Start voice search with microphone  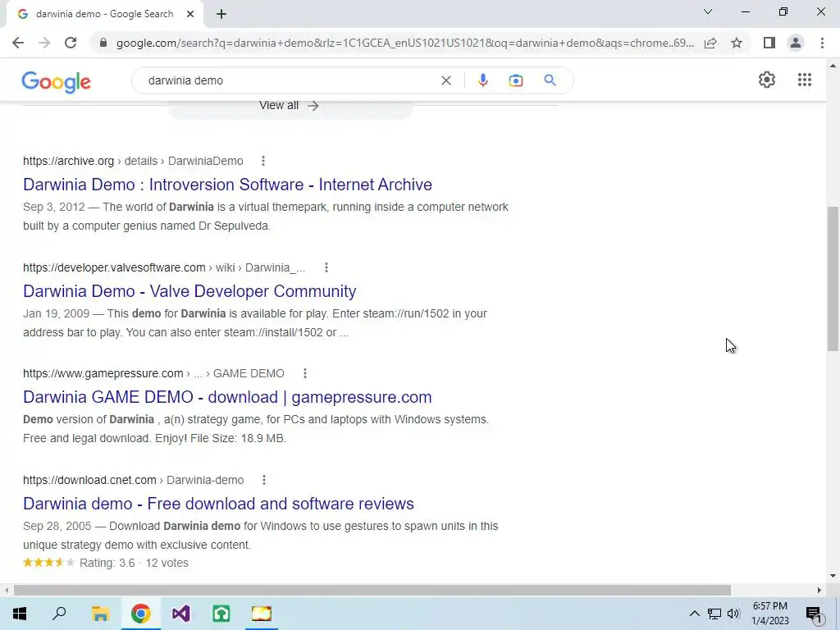pyautogui.click(x=482, y=80)
